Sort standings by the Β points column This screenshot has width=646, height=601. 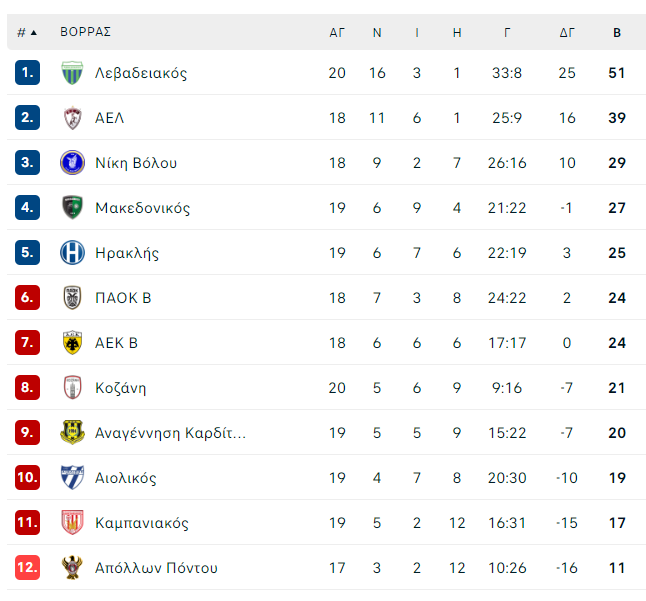617,33
